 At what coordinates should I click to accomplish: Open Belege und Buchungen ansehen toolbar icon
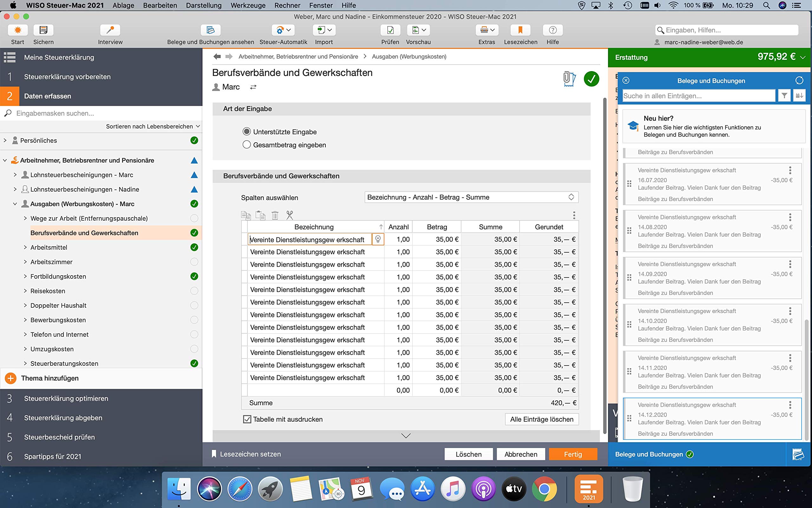pos(210,30)
